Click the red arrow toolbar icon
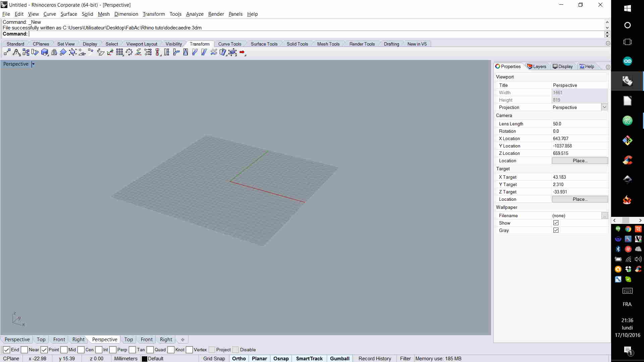 (x=242, y=52)
